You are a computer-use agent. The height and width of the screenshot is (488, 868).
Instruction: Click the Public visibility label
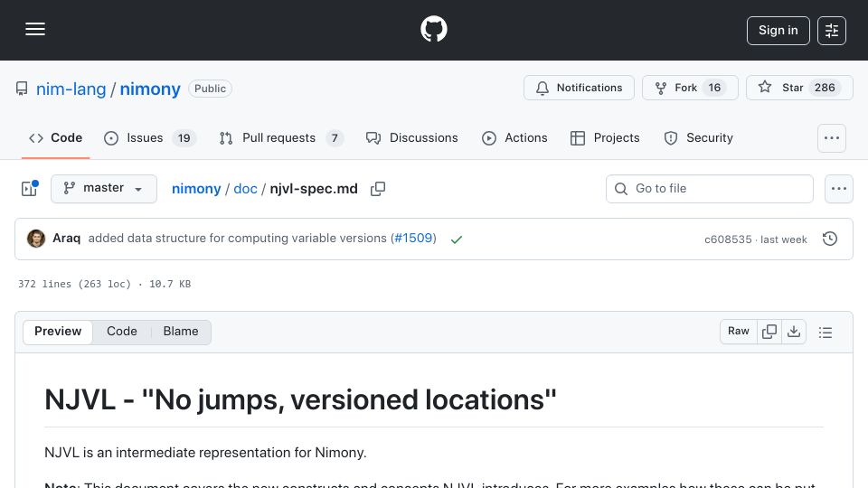(210, 89)
